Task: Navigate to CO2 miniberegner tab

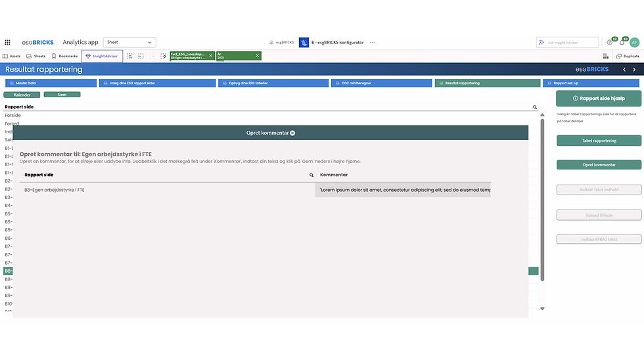Action: coord(382,83)
